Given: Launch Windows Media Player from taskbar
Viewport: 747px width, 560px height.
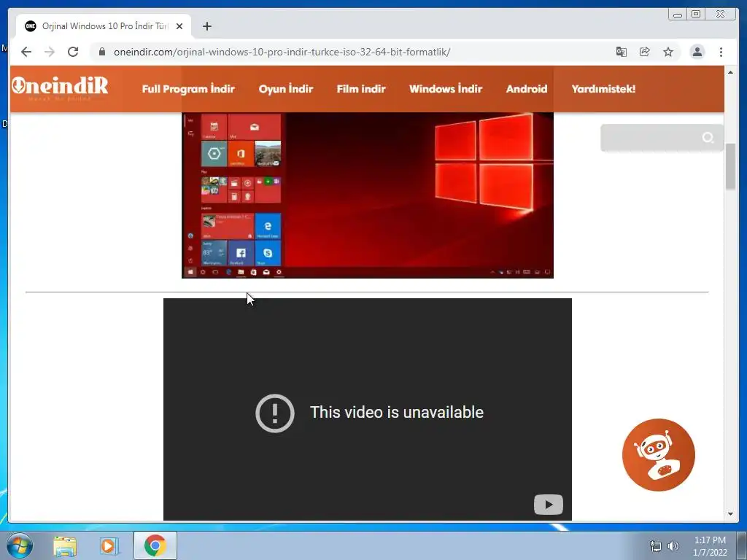Looking at the screenshot, I should pos(109,546).
